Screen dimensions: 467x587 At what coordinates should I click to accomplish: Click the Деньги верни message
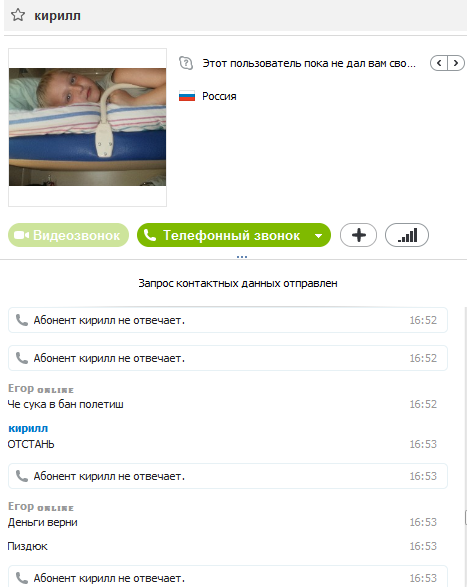[43, 522]
